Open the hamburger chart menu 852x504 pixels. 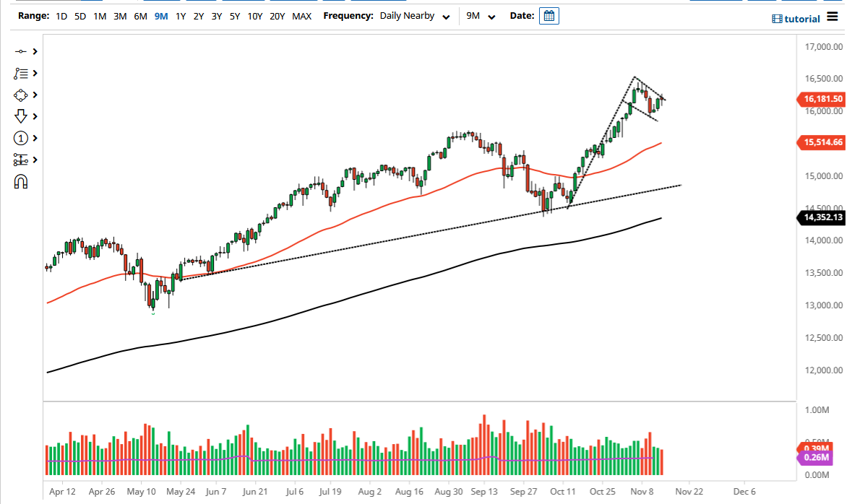click(x=832, y=17)
